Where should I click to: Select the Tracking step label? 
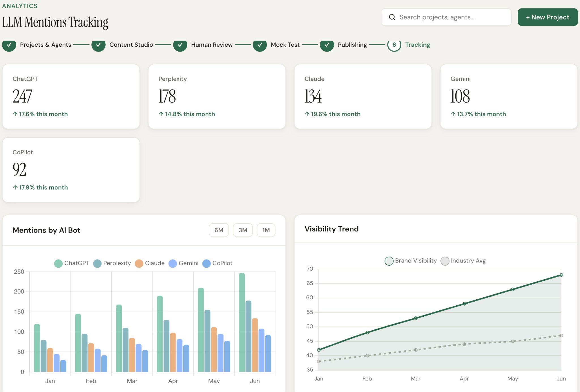click(x=417, y=45)
